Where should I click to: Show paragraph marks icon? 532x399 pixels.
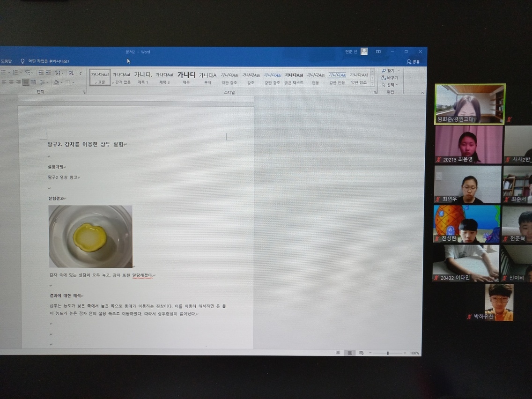click(x=81, y=73)
